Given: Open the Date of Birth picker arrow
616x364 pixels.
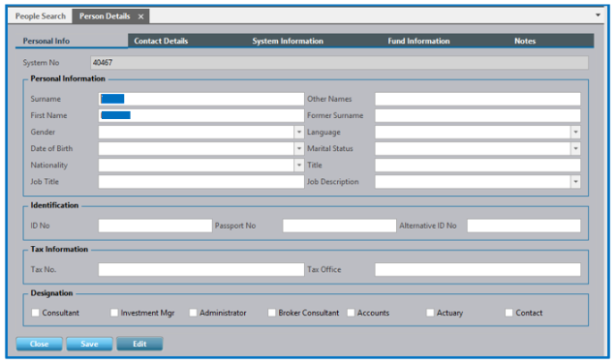Looking at the screenshot, I should tap(299, 148).
